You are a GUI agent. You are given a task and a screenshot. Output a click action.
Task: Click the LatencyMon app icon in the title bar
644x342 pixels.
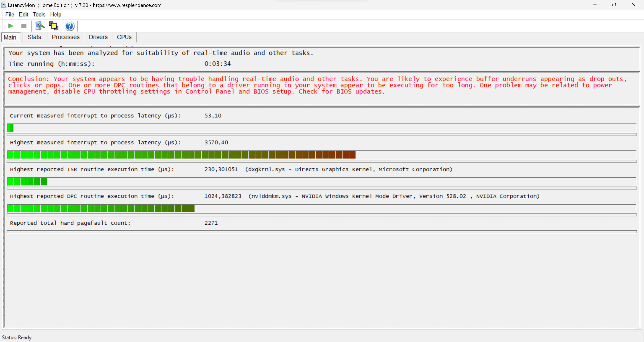coord(4,5)
